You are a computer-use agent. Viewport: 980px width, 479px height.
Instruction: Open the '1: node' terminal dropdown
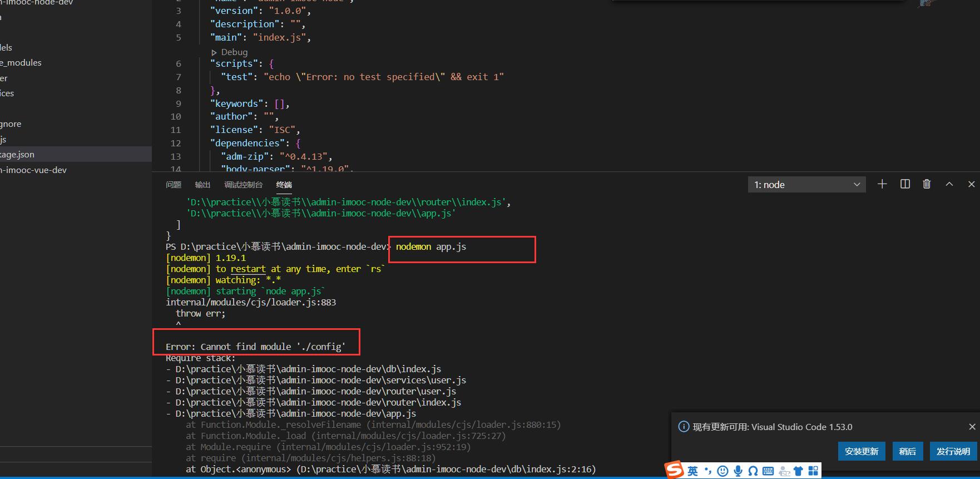coord(806,185)
